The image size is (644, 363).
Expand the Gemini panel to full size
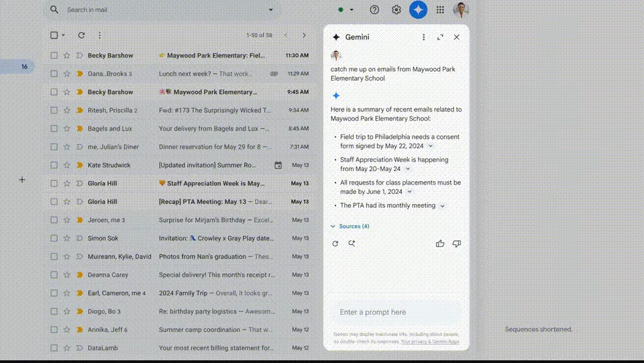coord(440,37)
